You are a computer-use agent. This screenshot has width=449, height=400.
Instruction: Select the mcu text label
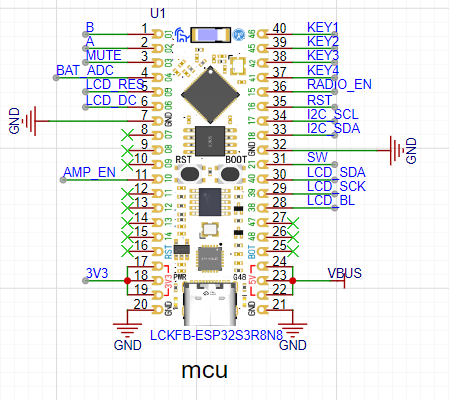204,370
